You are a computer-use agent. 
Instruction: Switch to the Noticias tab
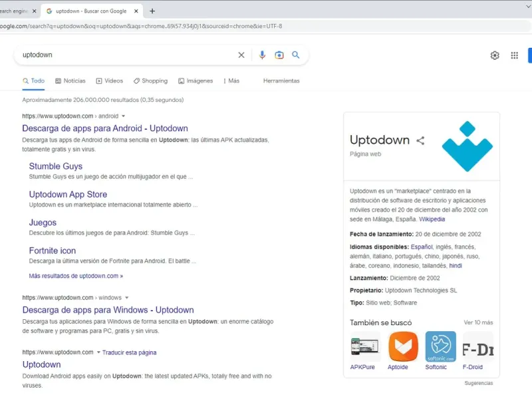point(70,80)
